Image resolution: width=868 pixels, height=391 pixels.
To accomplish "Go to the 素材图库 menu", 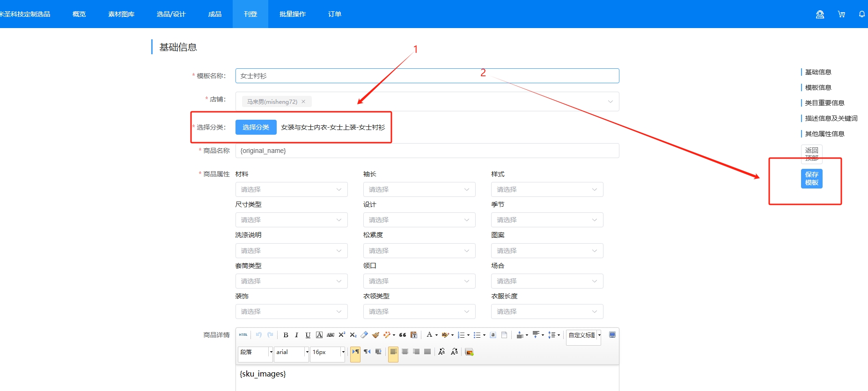I will pyautogui.click(x=121, y=14).
